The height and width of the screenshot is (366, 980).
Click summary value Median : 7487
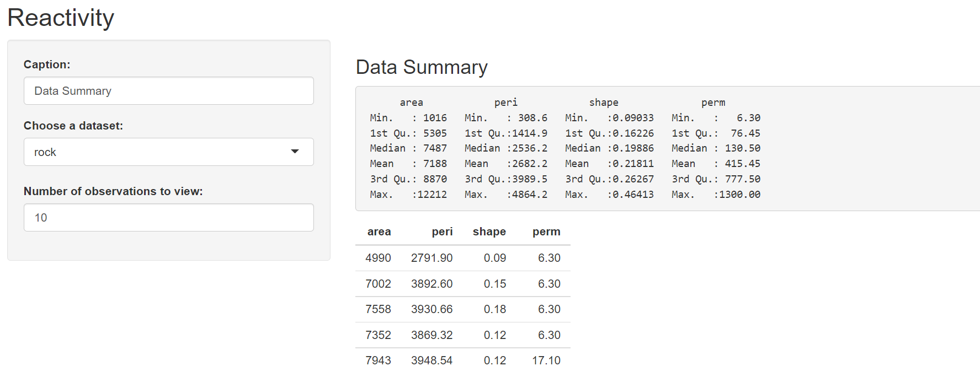pos(408,148)
